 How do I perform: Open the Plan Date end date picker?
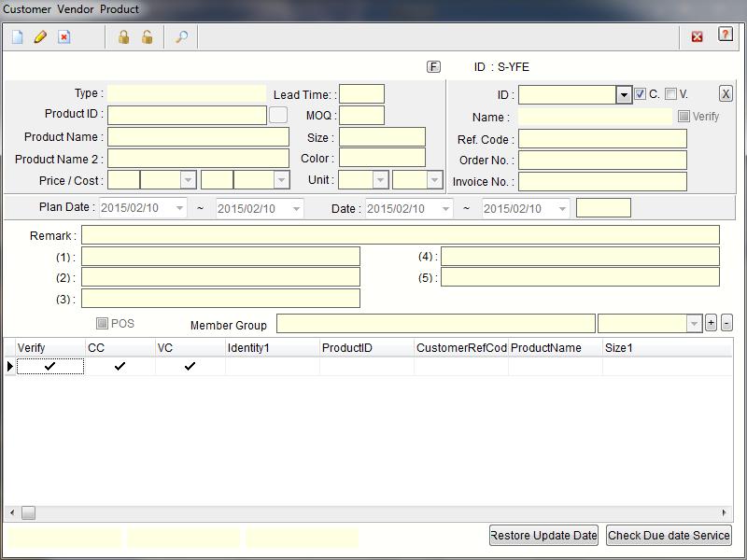[x=296, y=208]
